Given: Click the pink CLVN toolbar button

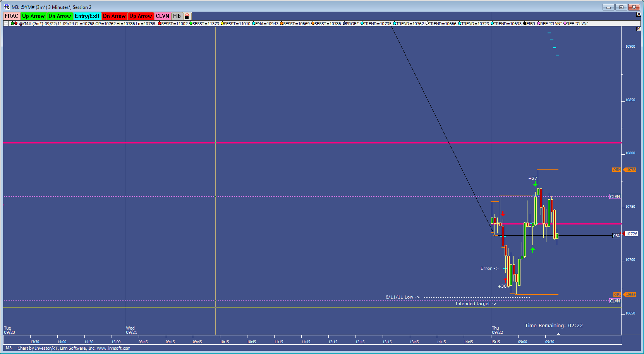Looking at the screenshot, I should [163, 16].
